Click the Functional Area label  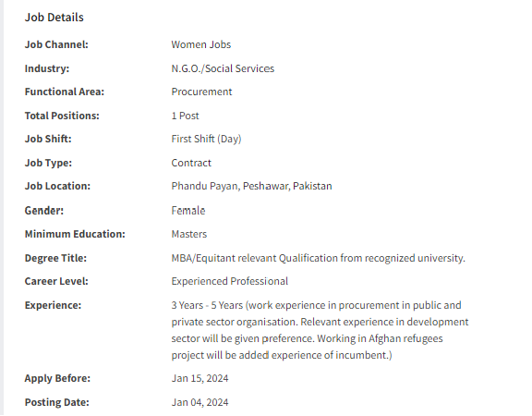tap(65, 92)
